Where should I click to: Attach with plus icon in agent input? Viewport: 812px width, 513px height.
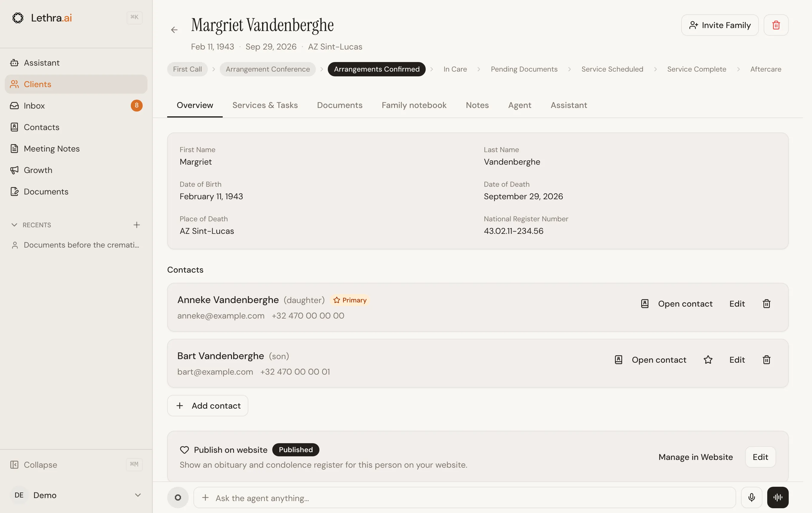click(205, 498)
